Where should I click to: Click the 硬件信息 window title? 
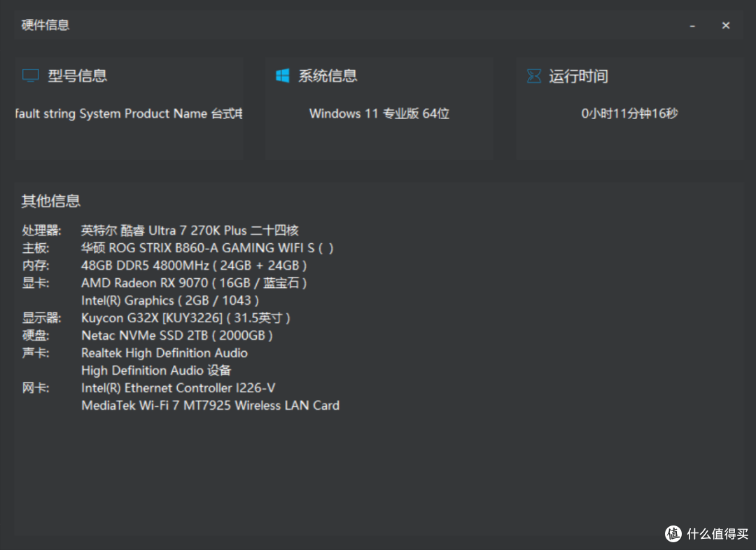tap(45, 25)
